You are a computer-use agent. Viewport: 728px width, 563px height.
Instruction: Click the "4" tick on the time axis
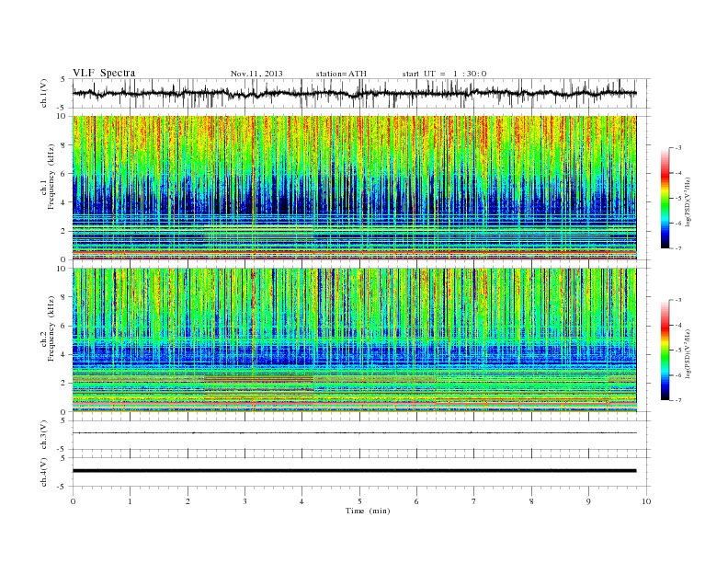pos(301,501)
